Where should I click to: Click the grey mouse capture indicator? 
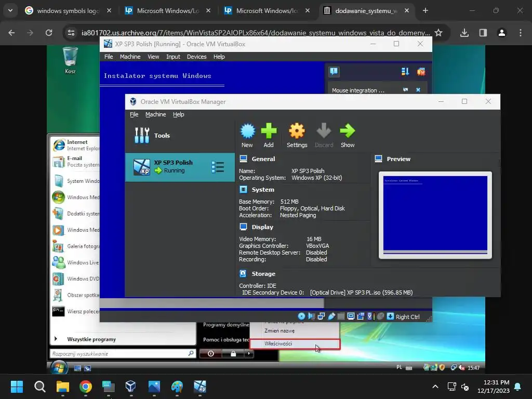pyautogui.click(x=381, y=316)
